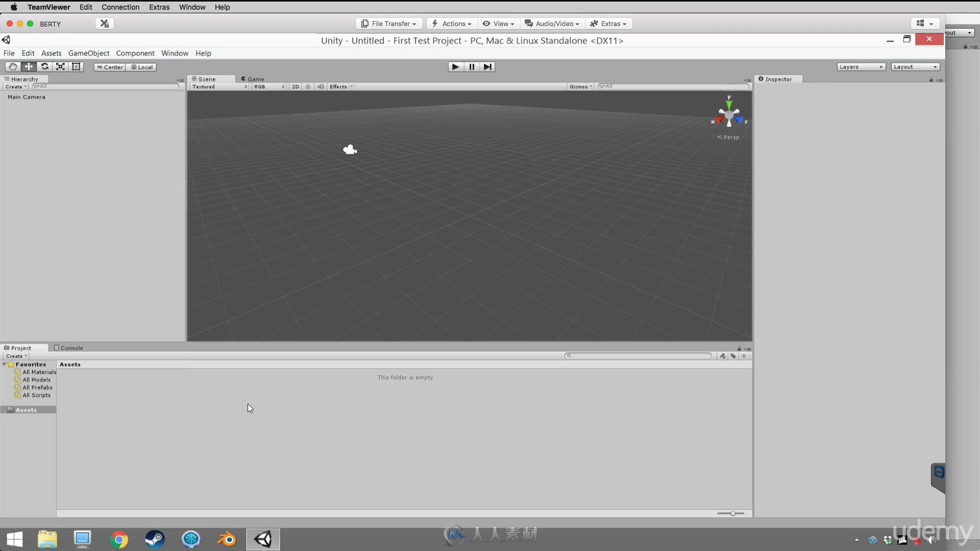Screen dimensions: 980x551
Task: Click the Play button to run scene
Action: point(456,67)
